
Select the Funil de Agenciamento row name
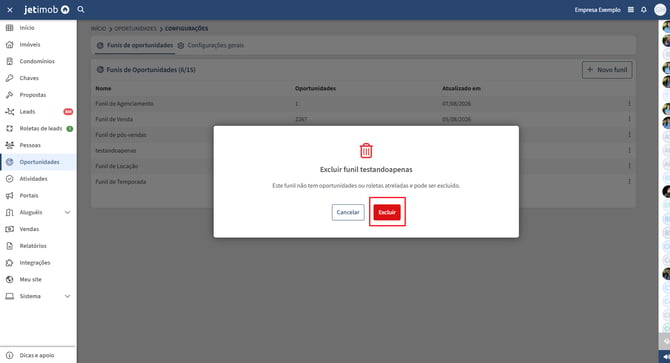click(x=124, y=104)
